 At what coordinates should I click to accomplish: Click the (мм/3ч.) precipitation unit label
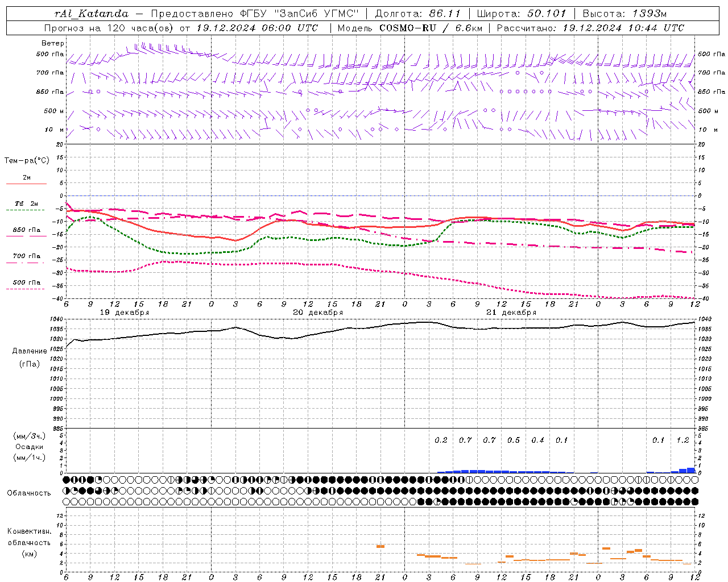point(30,436)
